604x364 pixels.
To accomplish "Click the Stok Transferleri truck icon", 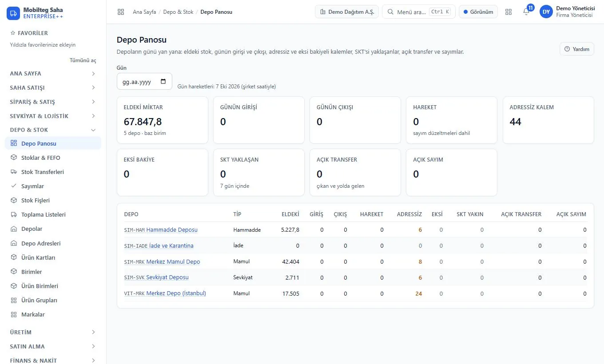I will coord(13,172).
